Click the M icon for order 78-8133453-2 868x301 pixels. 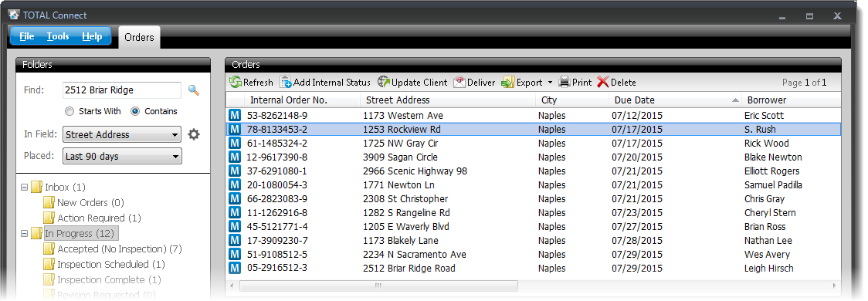[235, 130]
